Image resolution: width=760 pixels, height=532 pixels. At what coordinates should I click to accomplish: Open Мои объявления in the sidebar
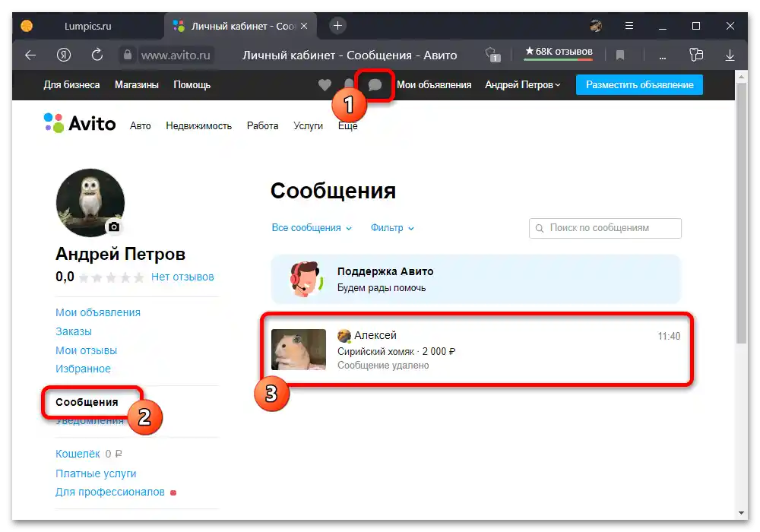(98, 312)
